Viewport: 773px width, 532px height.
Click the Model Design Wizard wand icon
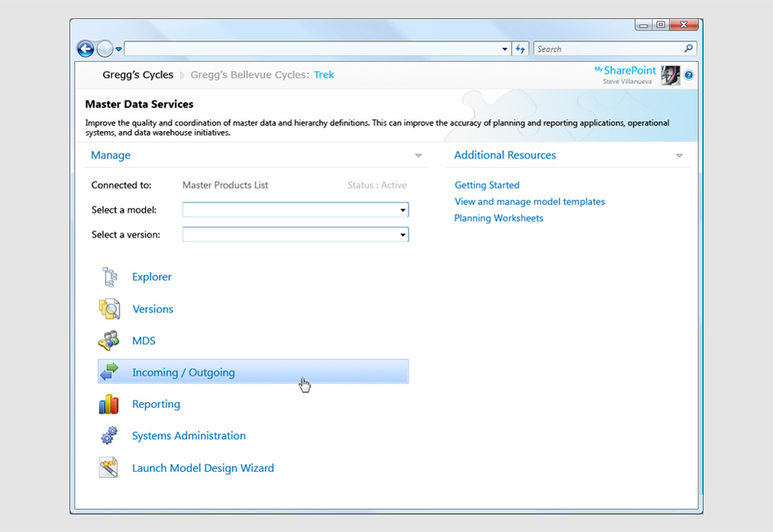(x=109, y=468)
